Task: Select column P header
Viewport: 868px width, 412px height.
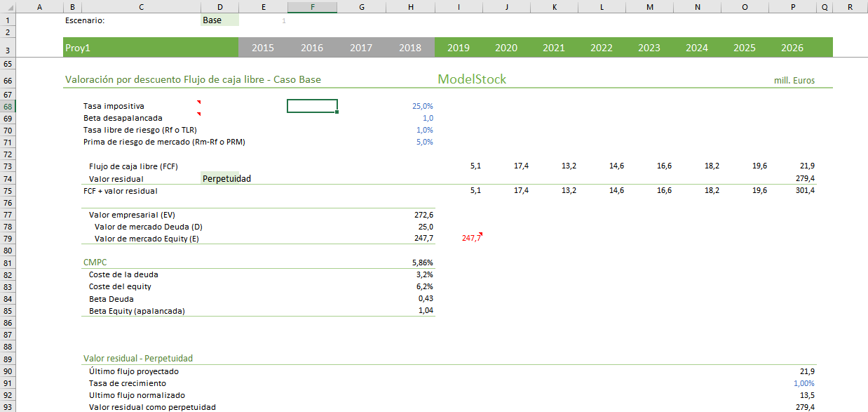Action: tap(792, 7)
